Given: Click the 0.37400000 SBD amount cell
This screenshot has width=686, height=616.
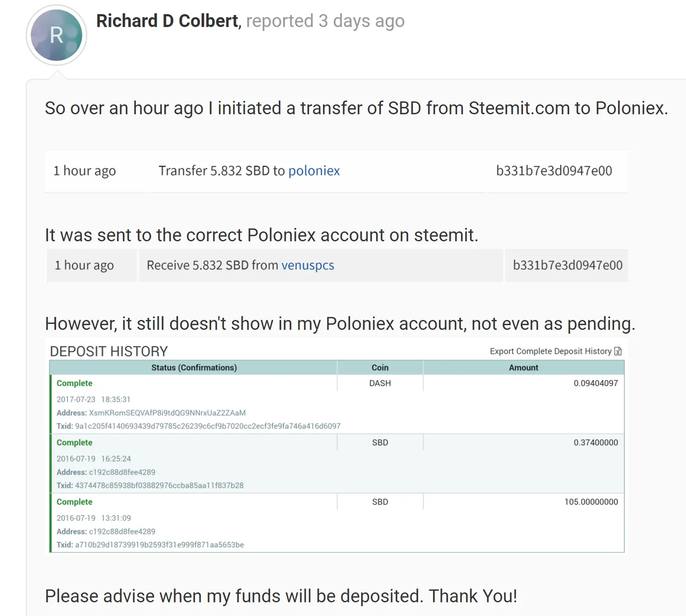Looking at the screenshot, I should (x=595, y=442).
